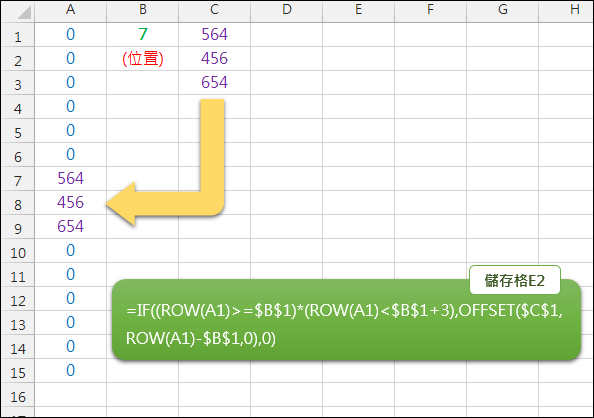Select column D header
594x418 pixels.
click(286, 11)
